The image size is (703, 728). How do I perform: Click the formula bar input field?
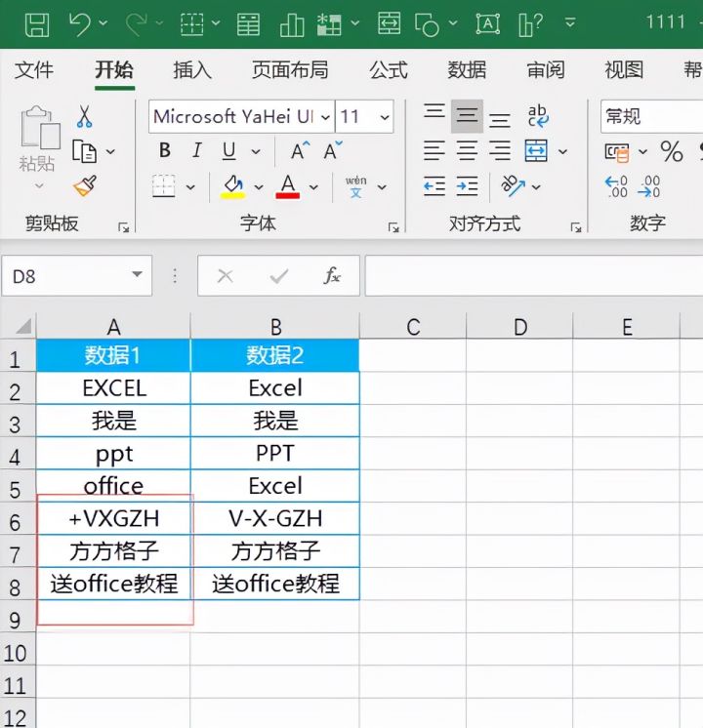tap(534, 275)
